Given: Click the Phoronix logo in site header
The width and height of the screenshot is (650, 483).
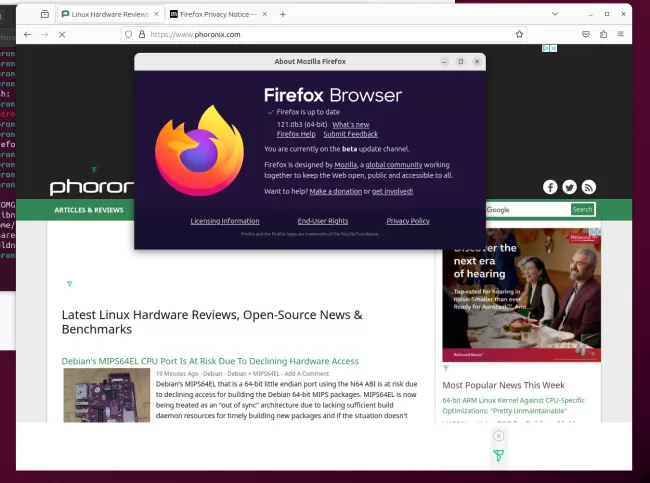Looking at the screenshot, I should pyautogui.click(x=92, y=187).
